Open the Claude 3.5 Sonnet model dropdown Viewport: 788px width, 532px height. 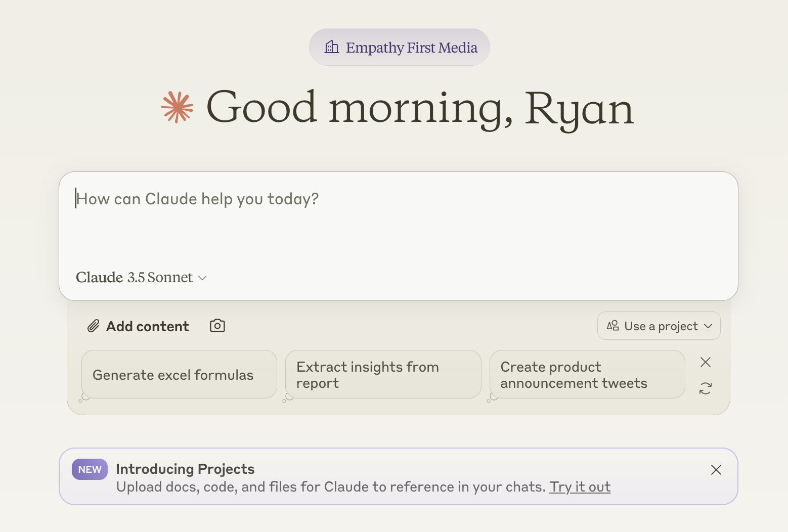click(142, 277)
